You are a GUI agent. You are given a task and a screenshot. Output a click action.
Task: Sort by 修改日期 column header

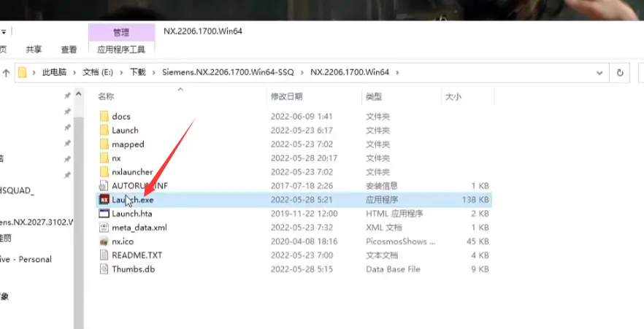tap(287, 96)
